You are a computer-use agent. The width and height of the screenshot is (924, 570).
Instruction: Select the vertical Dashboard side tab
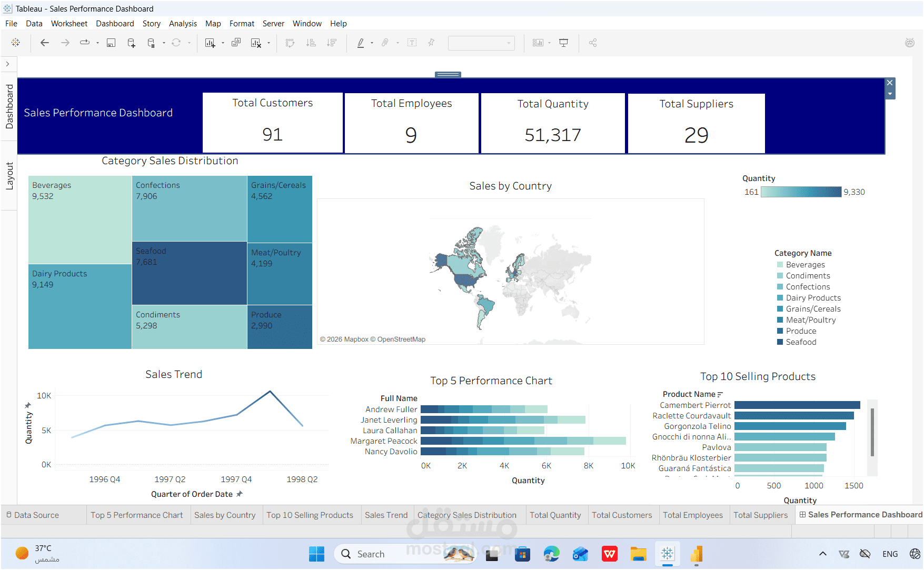pyautogui.click(x=9, y=106)
